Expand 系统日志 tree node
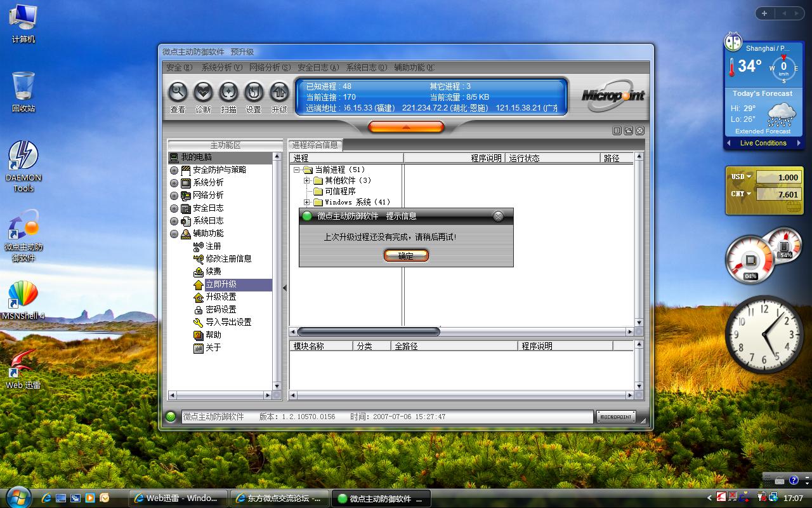This screenshot has height=508, width=812. click(x=174, y=221)
